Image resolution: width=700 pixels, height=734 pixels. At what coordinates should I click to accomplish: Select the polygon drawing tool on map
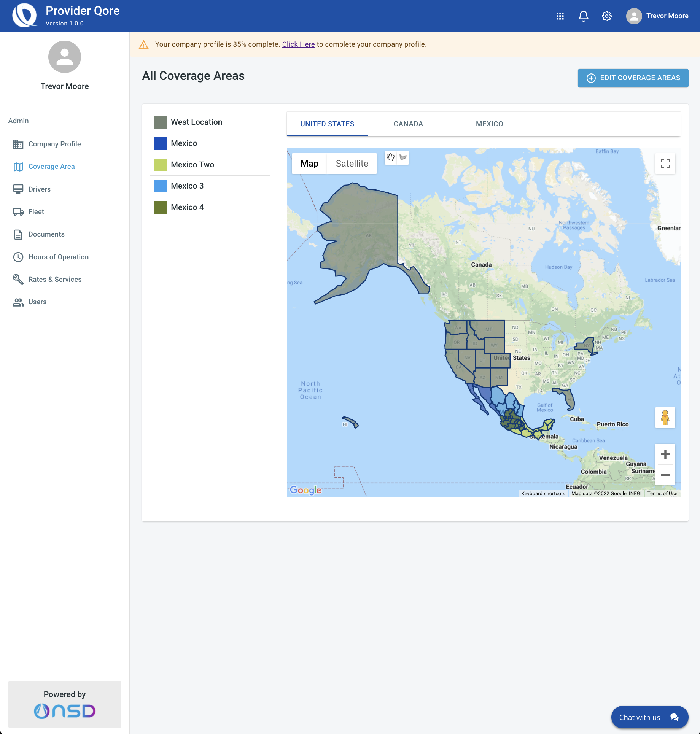403,157
